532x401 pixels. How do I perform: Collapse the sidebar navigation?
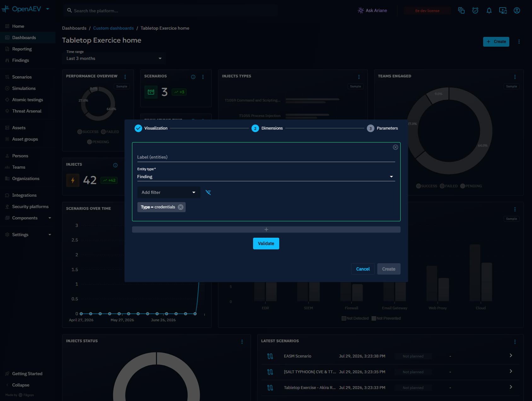coord(28,385)
